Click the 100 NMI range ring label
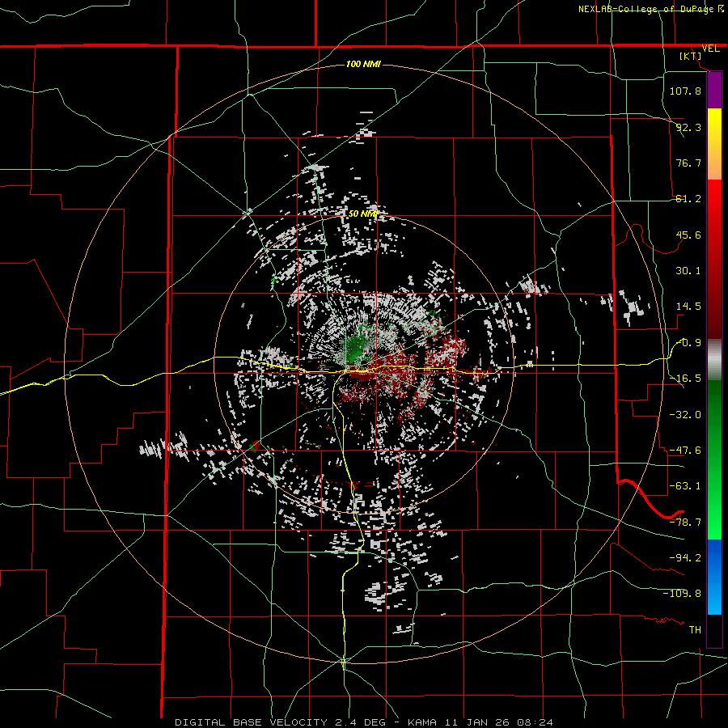728x728 pixels. (x=363, y=64)
